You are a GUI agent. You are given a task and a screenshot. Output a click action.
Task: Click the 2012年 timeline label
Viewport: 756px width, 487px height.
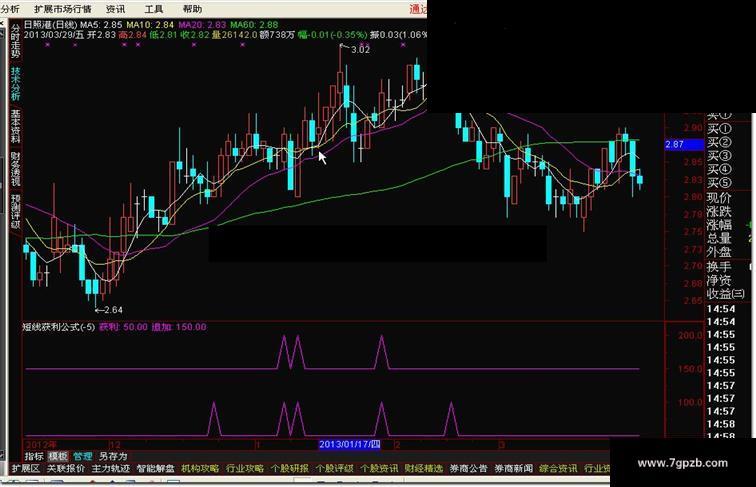click(41, 445)
